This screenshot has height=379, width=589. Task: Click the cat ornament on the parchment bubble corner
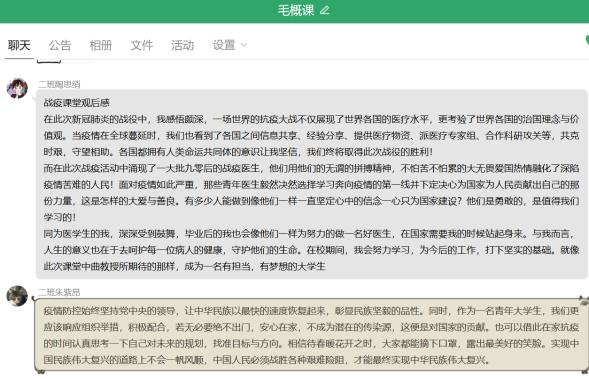[x=584, y=300]
